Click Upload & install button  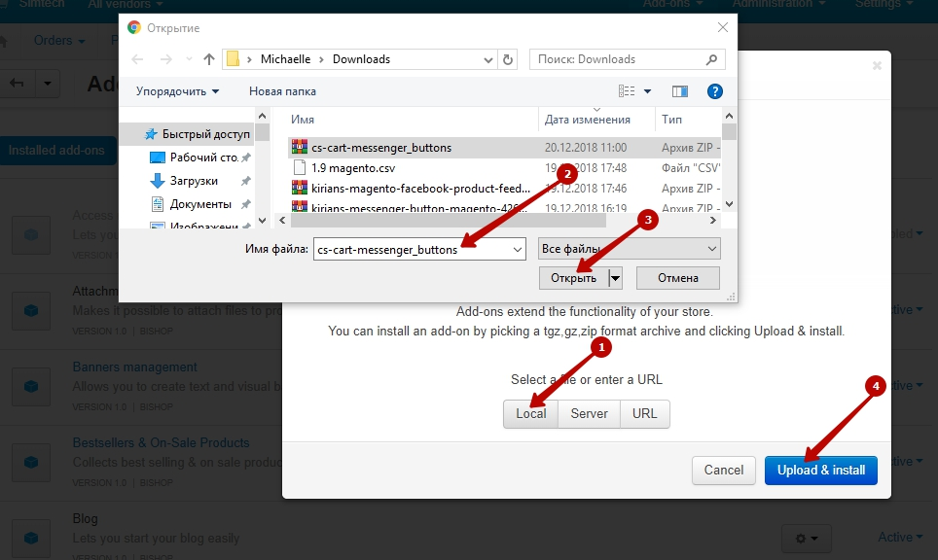tap(821, 471)
